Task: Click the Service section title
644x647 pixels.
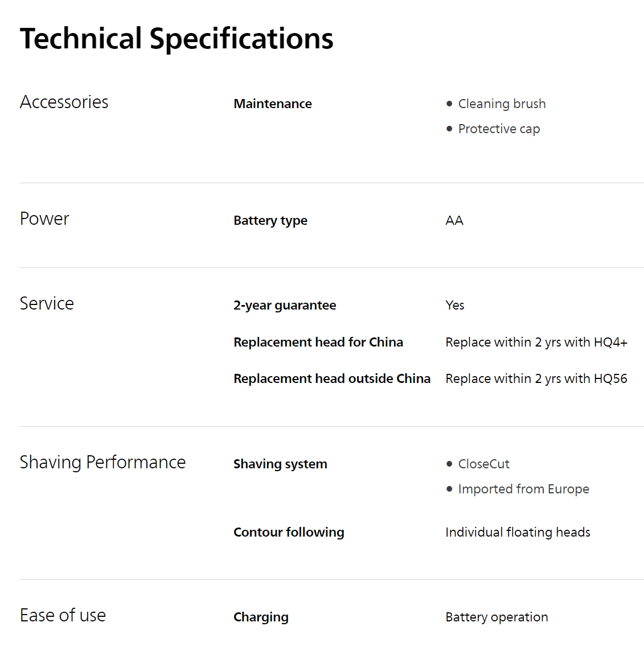Action: (x=47, y=303)
